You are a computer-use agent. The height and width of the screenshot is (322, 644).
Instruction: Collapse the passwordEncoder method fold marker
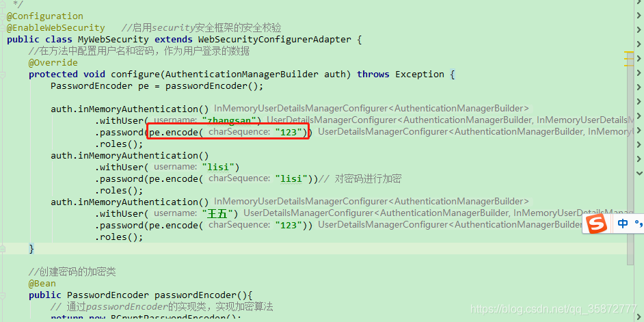point(3,295)
